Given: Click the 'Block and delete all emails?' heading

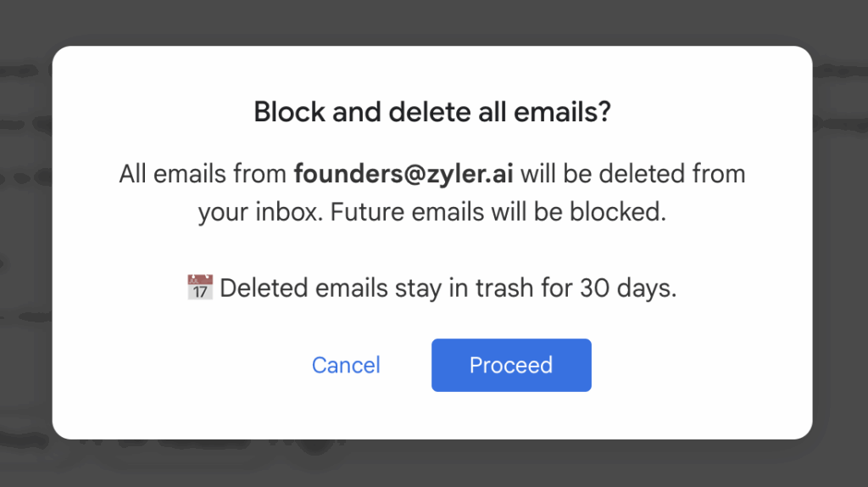Looking at the screenshot, I should (431, 112).
